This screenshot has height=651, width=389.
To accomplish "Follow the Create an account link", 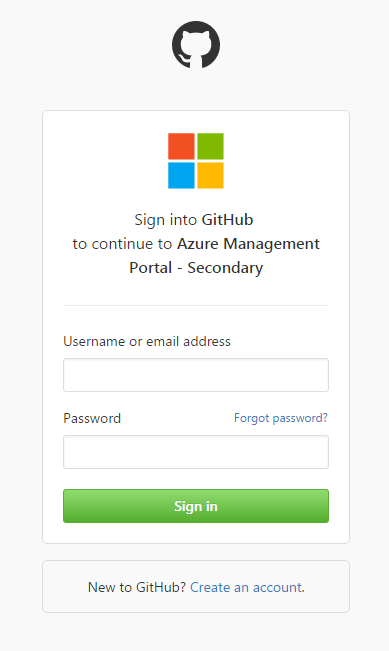I will click(x=246, y=587).
